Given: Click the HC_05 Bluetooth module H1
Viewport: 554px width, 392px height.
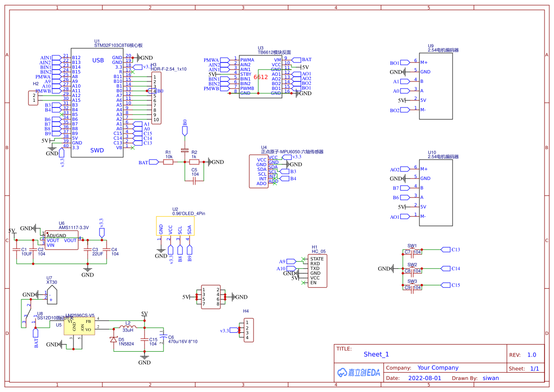Looking at the screenshot, I should coord(317,270).
